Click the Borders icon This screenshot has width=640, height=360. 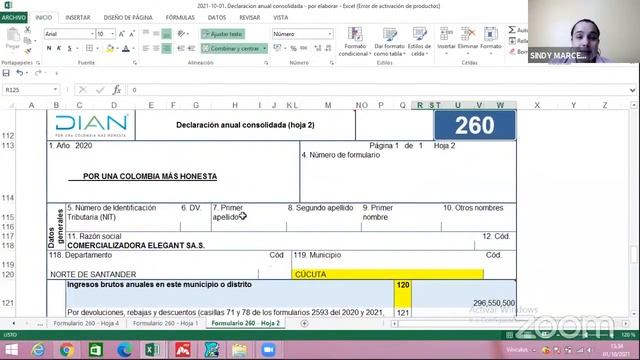click(89, 48)
